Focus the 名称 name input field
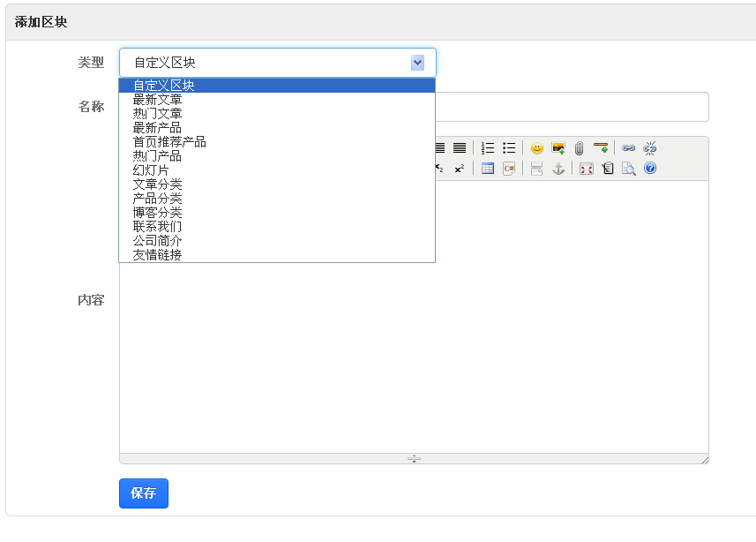 tap(572, 107)
